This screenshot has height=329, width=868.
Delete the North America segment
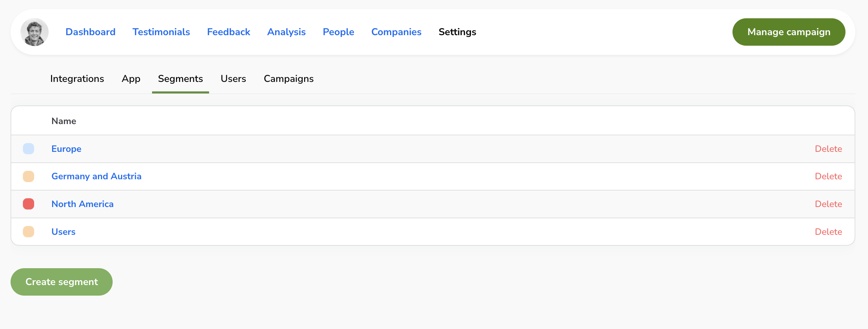click(x=828, y=204)
